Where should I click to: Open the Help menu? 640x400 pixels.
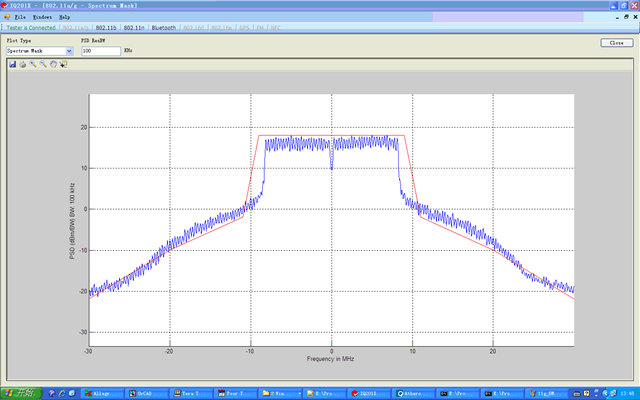pyautogui.click(x=65, y=18)
